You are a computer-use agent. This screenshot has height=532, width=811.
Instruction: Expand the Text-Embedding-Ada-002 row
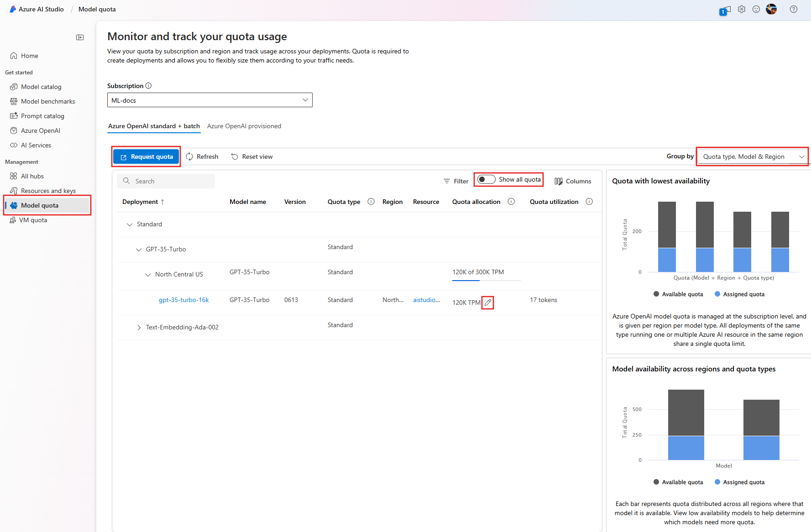pyautogui.click(x=139, y=327)
